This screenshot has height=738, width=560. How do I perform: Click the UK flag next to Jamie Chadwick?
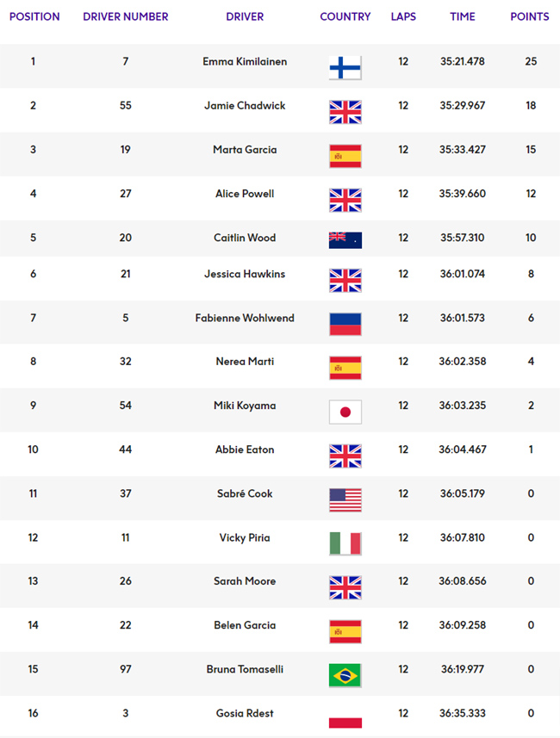tap(345, 112)
